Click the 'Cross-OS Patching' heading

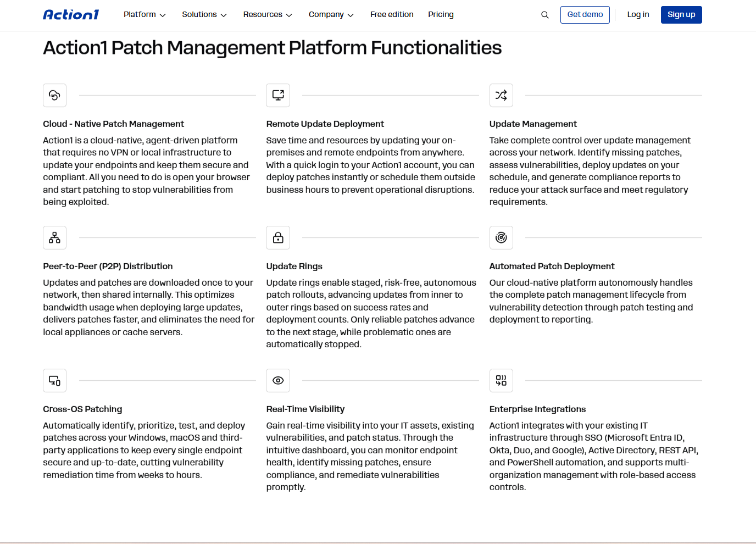tap(83, 409)
